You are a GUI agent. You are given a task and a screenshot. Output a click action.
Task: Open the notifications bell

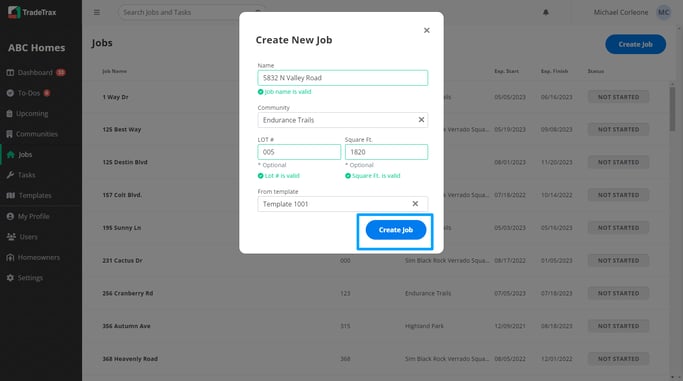point(545,12)
